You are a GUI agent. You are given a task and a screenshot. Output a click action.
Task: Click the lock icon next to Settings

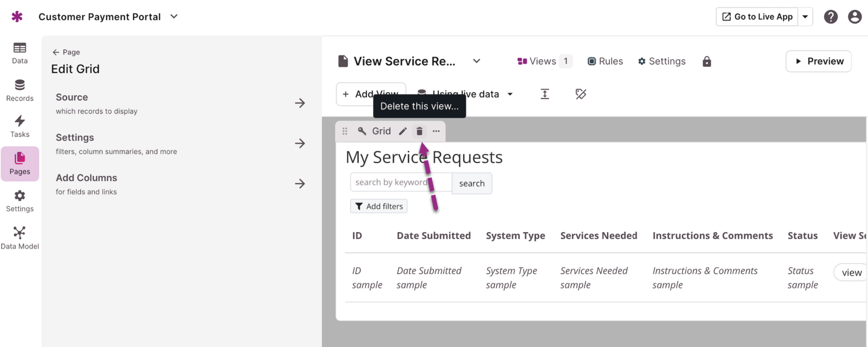click(x=707, y=61)
